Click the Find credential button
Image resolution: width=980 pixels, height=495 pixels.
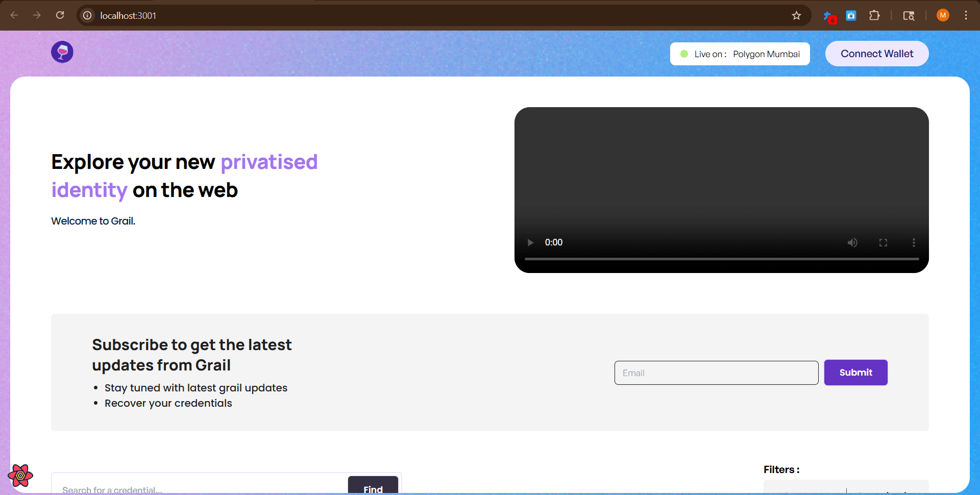373,488
